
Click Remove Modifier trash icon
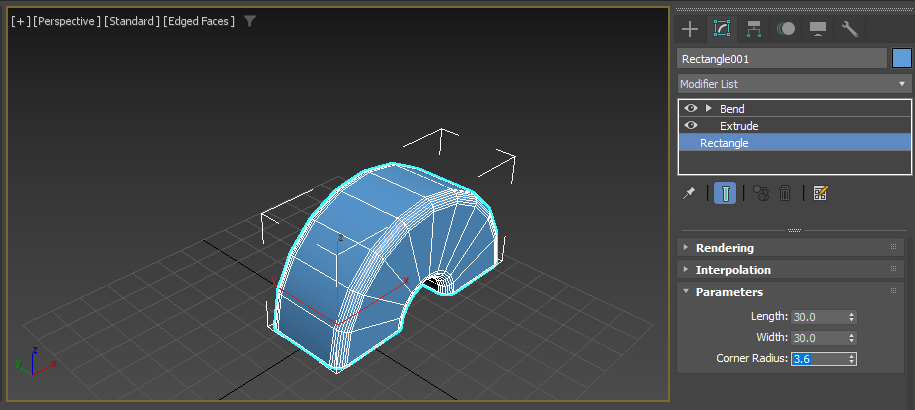[x=786, y=193]
